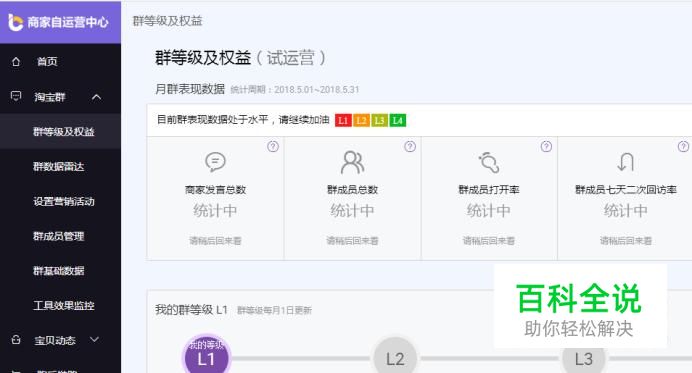Image resolution: width=692 pixels, height=373 pixels.
Task: Open 群基础数据 in the sidebar
Action: tap(60, 271)
